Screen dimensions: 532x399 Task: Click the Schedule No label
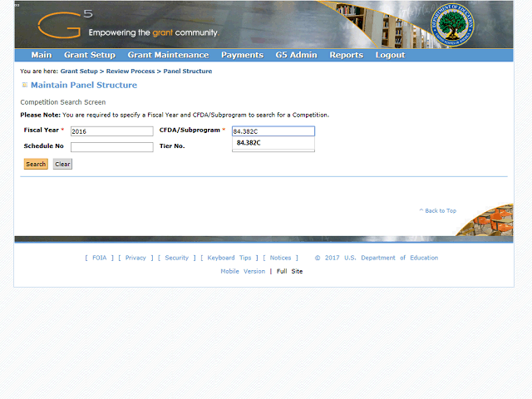[43, 146]
